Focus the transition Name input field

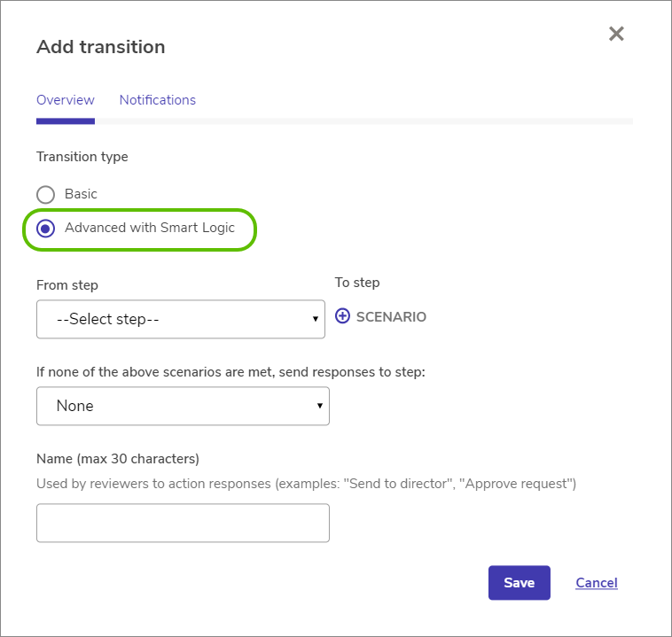click(183, 523)
